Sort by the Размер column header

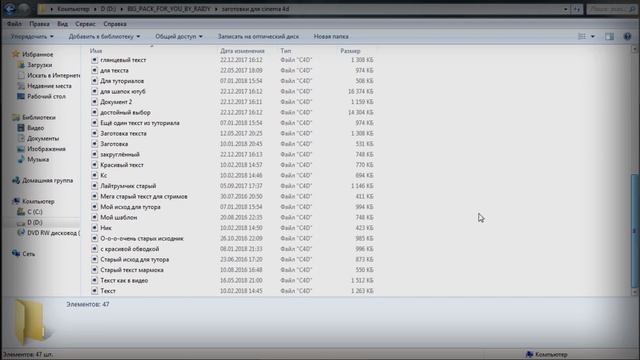click(x=350, y=51)
